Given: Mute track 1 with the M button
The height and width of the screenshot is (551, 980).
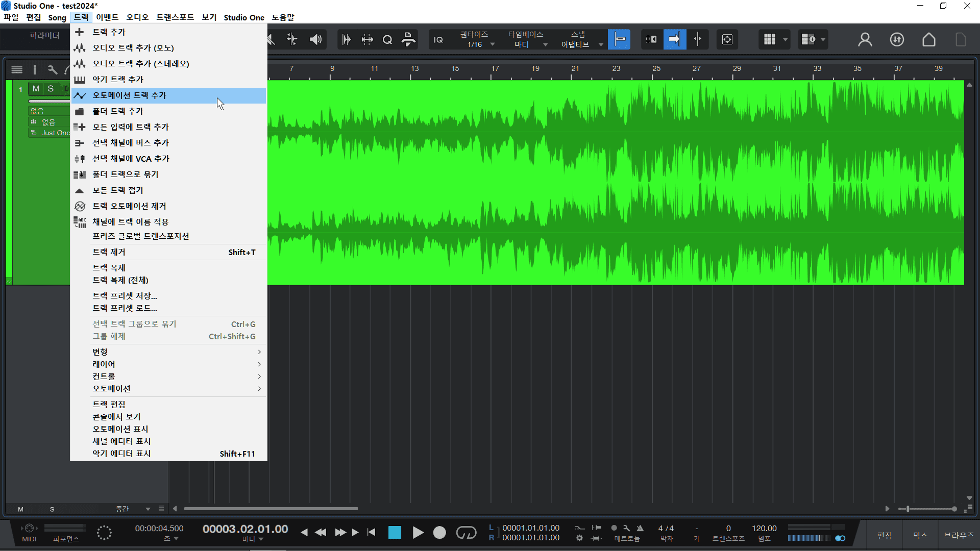Looking at the screenshot, I should (35, 89).
